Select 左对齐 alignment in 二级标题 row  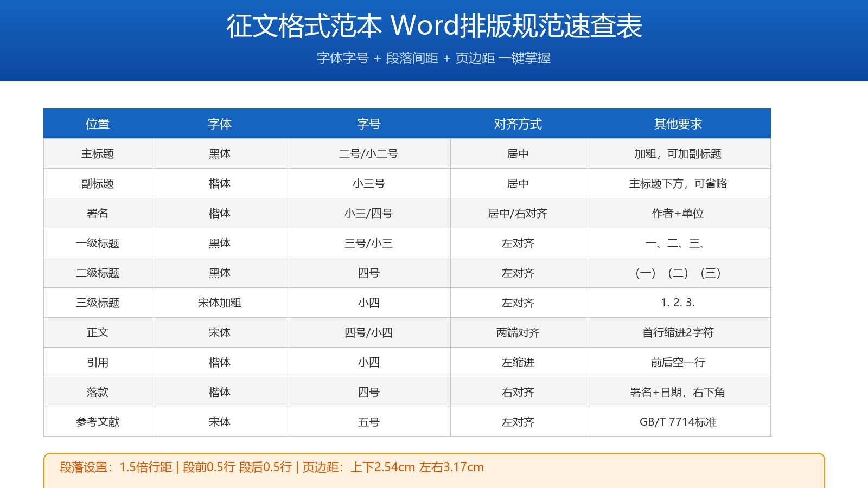518,273
